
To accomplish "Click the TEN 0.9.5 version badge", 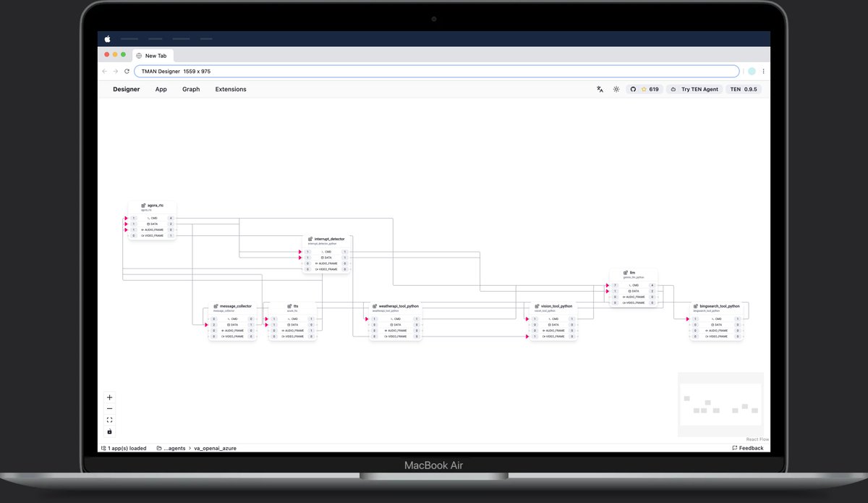I will (x=744, y=89).
